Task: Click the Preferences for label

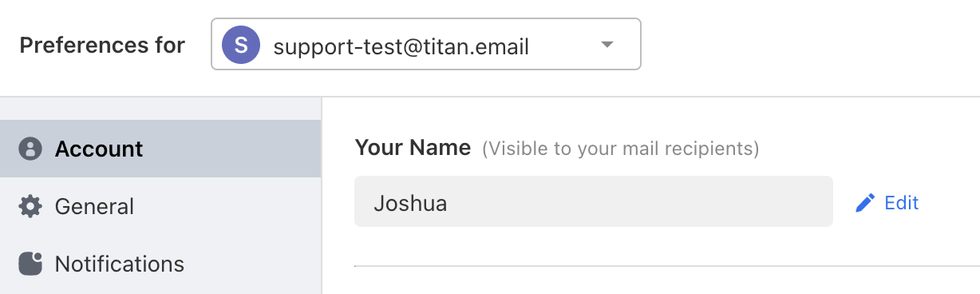Action: pyautogui.click(x=102, y=45)
